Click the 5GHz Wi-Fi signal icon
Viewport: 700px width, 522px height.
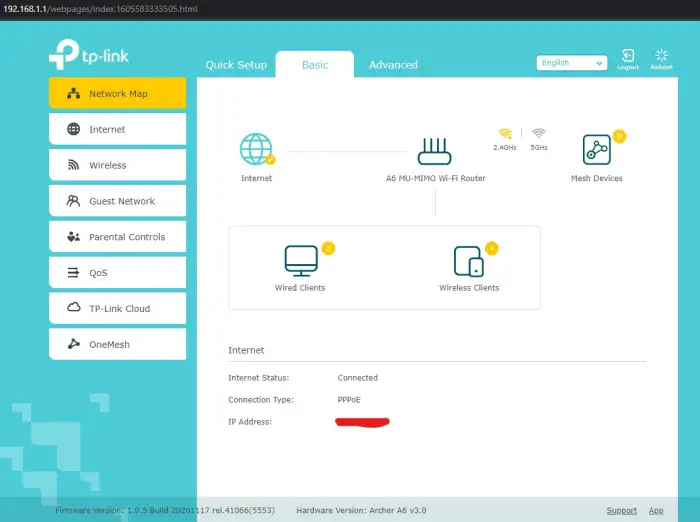(539, 134)
